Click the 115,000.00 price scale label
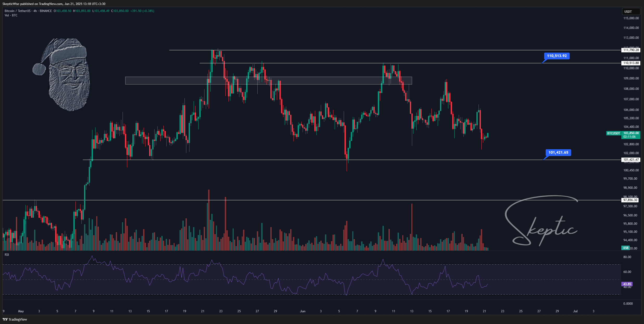Image resolution: width=644 pixels, height=324 pixels. 631,18
